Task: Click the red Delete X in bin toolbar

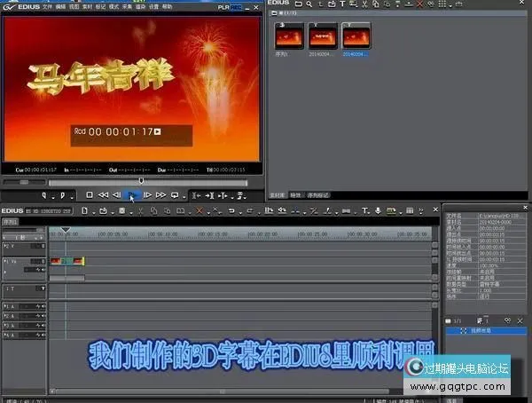Action: pos(419,4)
